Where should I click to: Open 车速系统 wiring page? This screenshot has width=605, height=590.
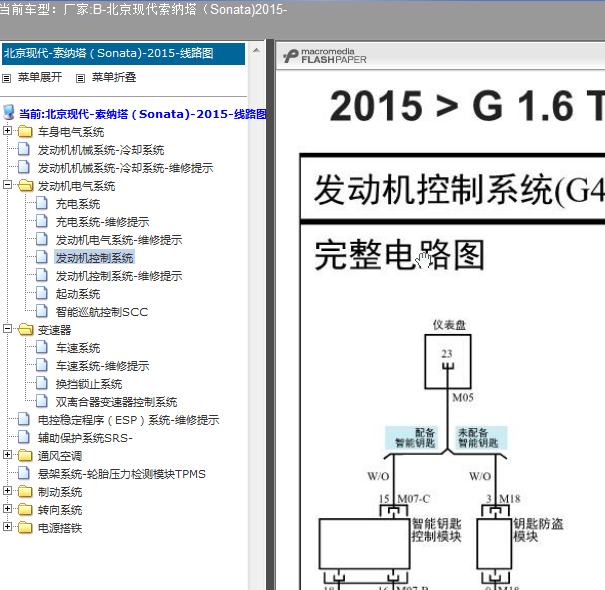pos(78,348)
